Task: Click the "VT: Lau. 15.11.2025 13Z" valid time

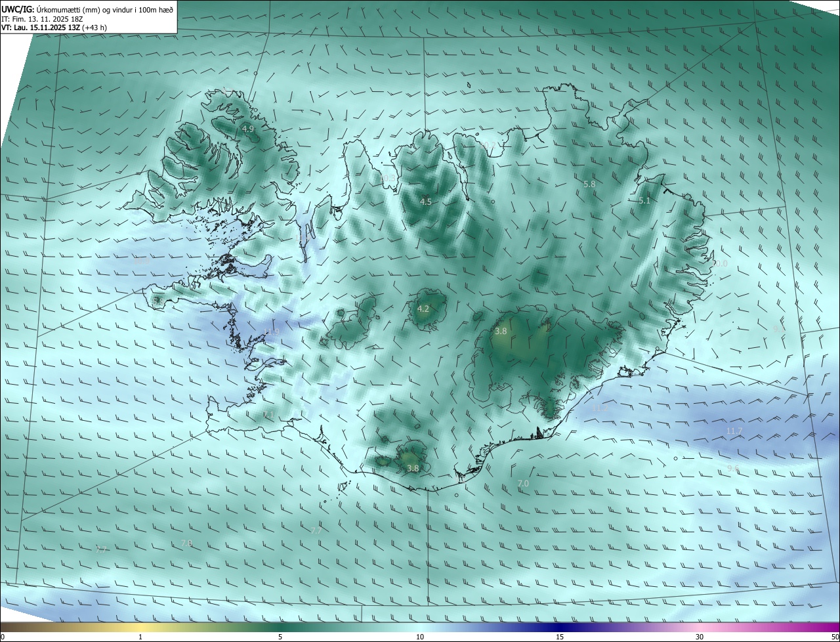Action: [x=41, y=28]
